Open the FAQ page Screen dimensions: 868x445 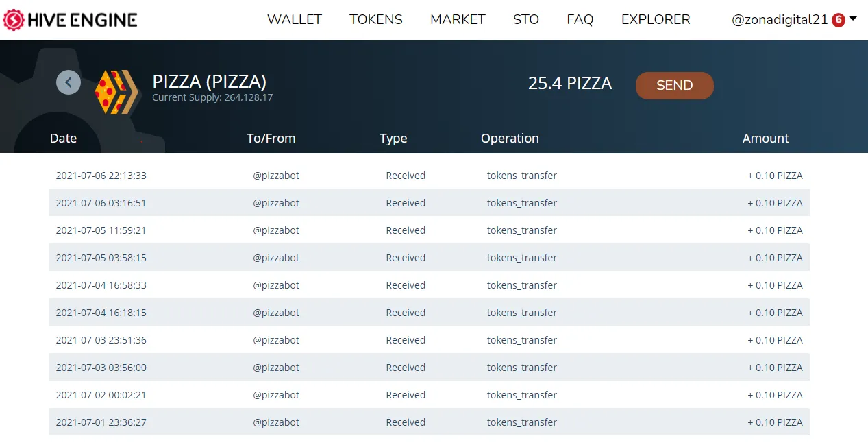click(580, 20)
